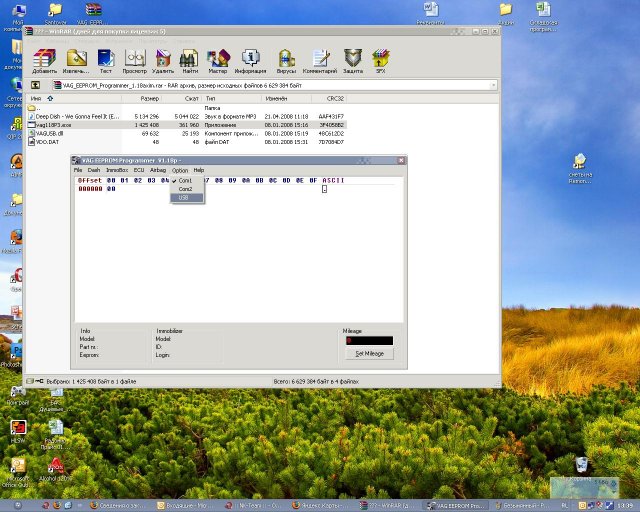Click the Вирусы (Virus scan) icon
Image resolution: width=640 pixels, height=512 pixels.
[287, 61]
